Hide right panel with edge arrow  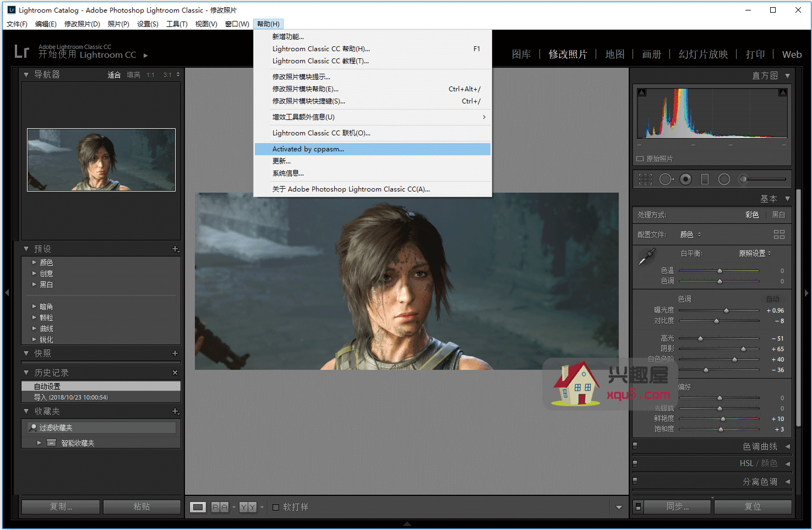coord(806,293)
